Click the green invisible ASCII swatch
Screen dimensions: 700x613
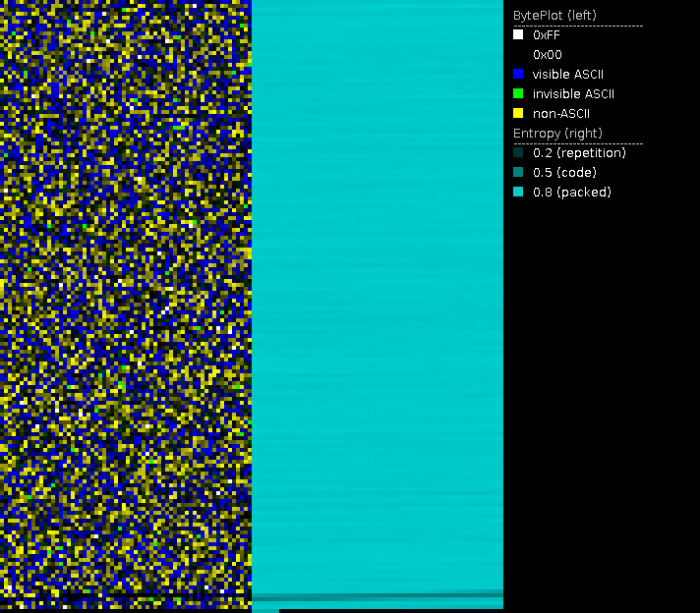[x=518, y=94]
